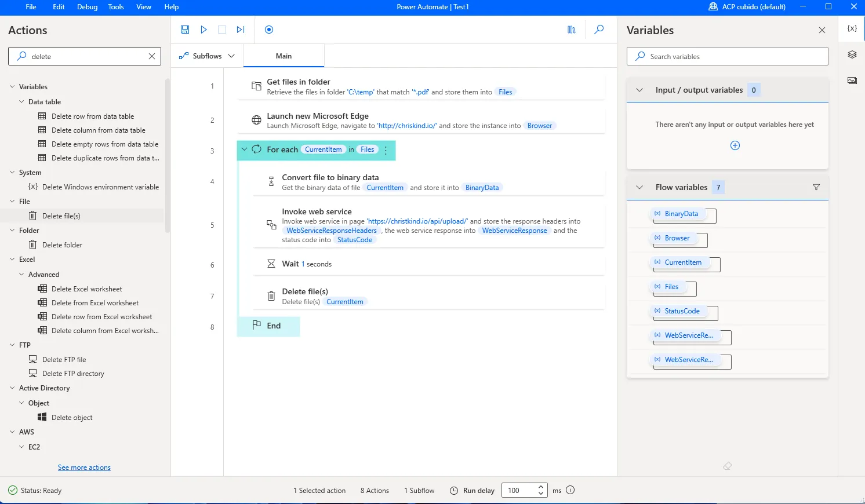Open the Images icon in right sidebar
865x504 pixels.
(x=852, y=81)
